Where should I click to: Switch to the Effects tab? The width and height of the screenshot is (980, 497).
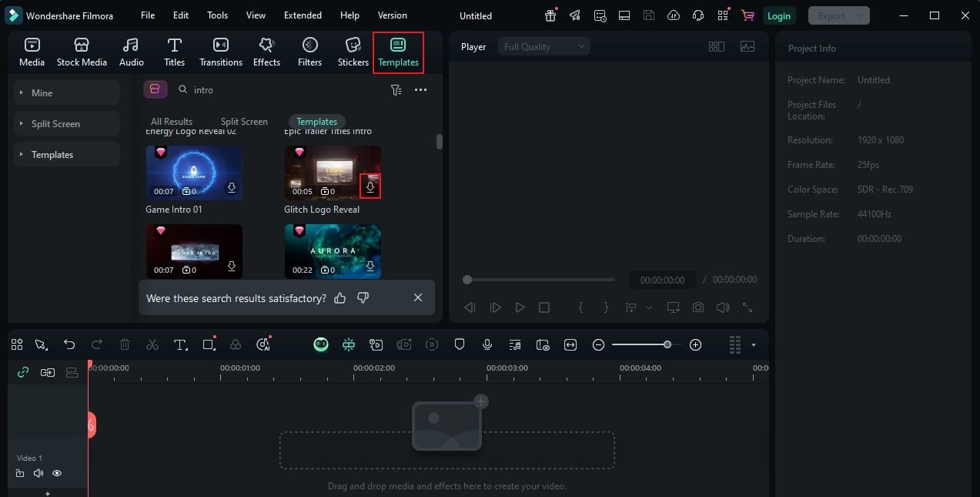click(x=266, y=52)
